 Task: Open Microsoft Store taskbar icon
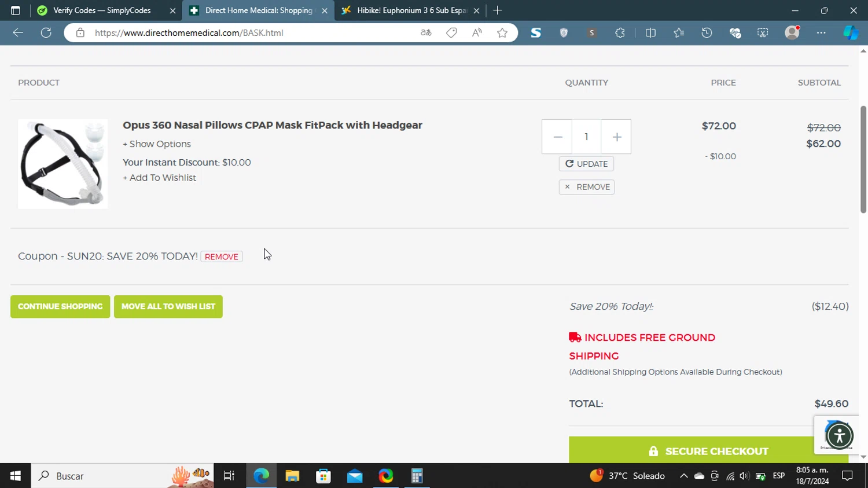coord(323,476)
